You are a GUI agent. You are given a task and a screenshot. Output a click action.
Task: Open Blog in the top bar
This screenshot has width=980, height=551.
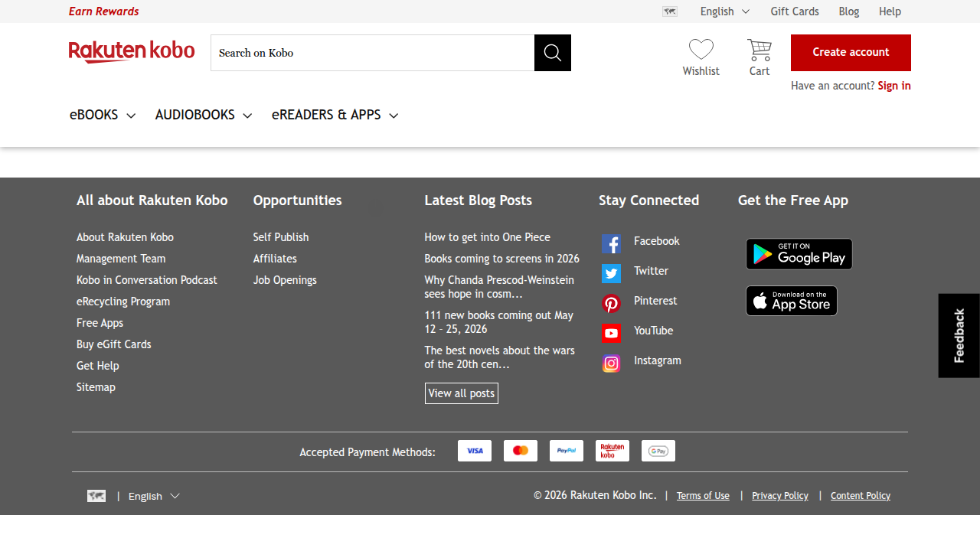(x=849, y=11)
